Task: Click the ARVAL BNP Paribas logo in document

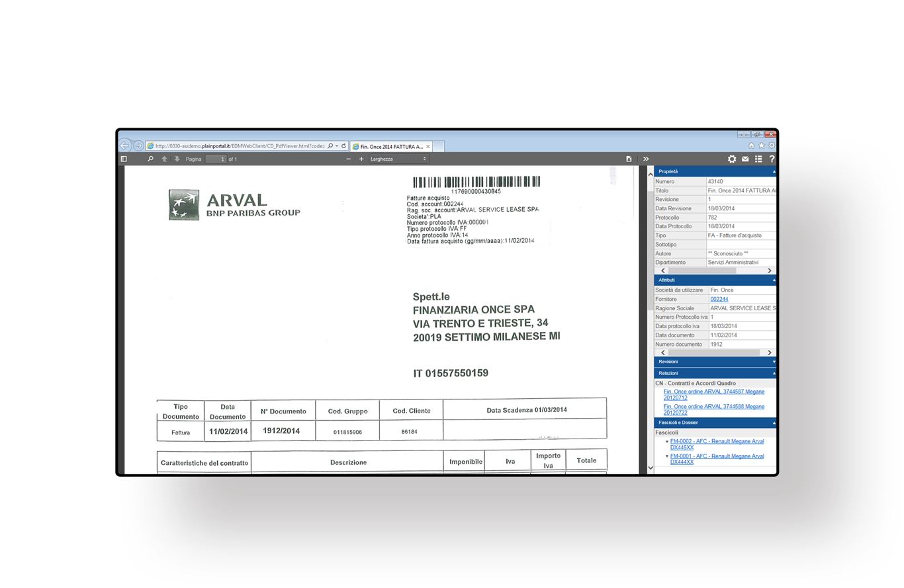Action: pos(234,204)
